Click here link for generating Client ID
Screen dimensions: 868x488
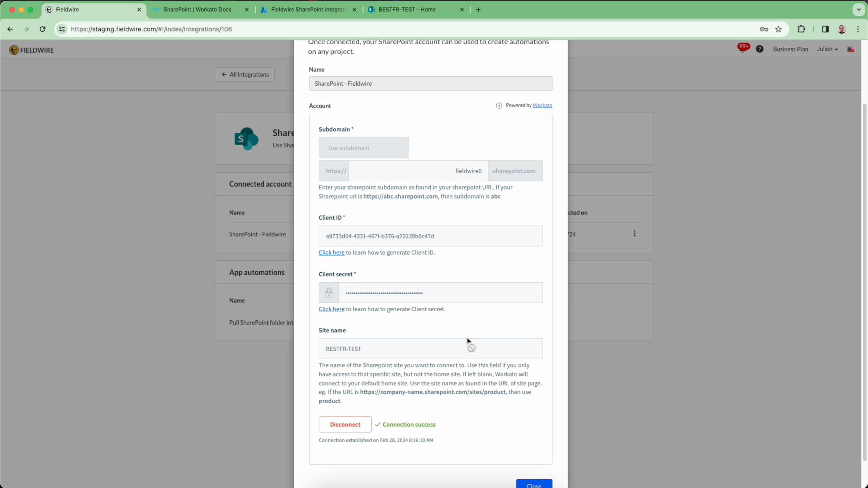point(331,253)
